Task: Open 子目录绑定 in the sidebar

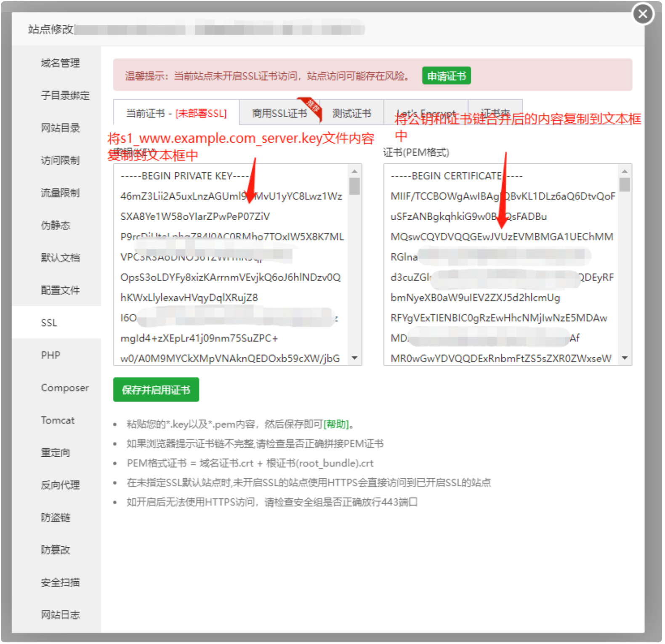Action: [65, 96]
